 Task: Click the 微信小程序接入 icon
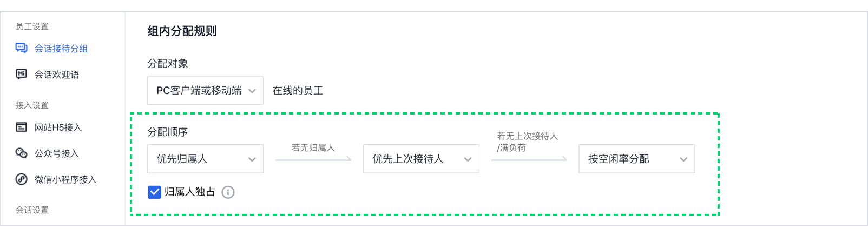21,179
